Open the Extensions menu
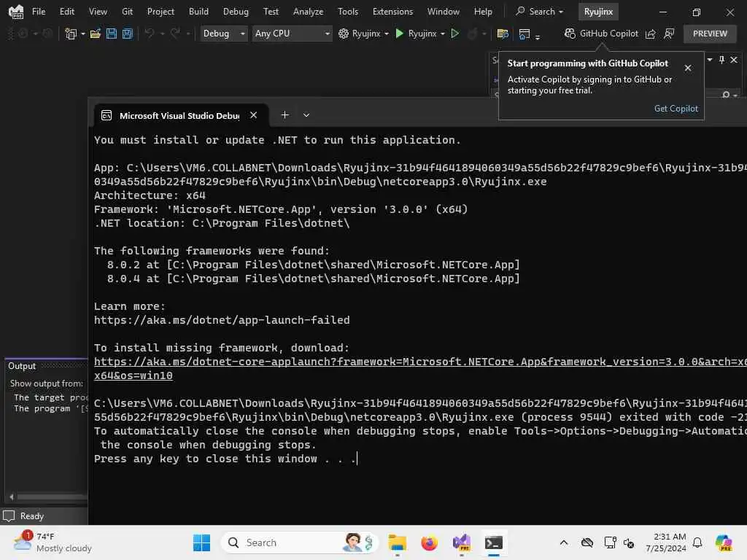Screen dimensions: 747x560 (x=392, y=12)
